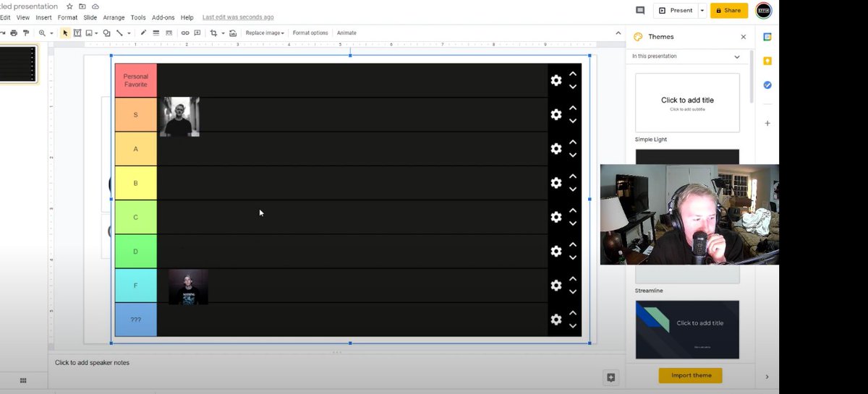This screenshot has width=868, height=394.
Task: Select the Line tool
Action: pyautogui.click(x=119, y=33)
